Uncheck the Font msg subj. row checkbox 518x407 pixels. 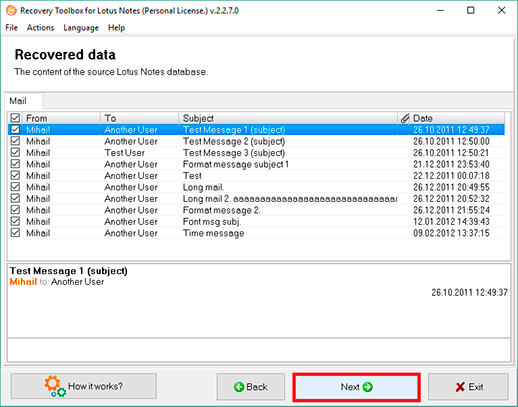coord(15,221)
